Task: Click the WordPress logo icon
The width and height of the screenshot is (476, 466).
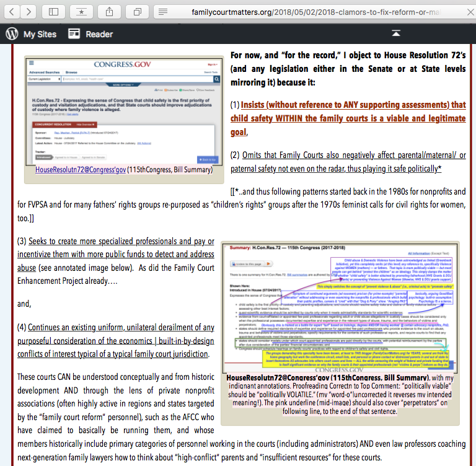Action: (x=12, y=34)
